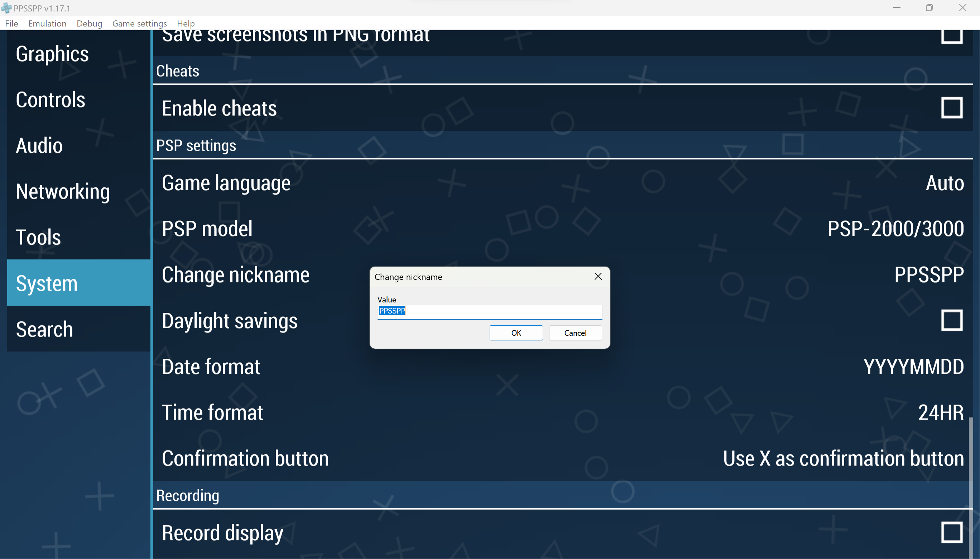Switch to the Networking settings tab
Image resolution: width=980 pixels, height=559 pixels.
79,191
